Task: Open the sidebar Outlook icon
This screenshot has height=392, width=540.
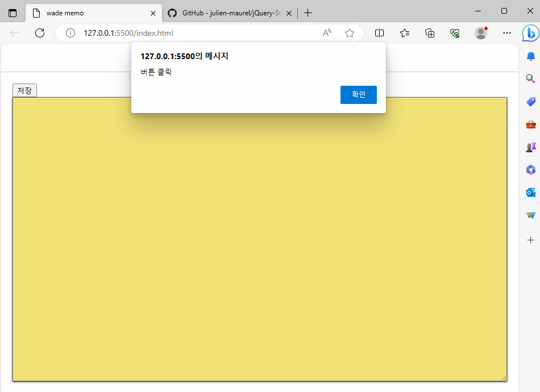Action: click(531, 193)
